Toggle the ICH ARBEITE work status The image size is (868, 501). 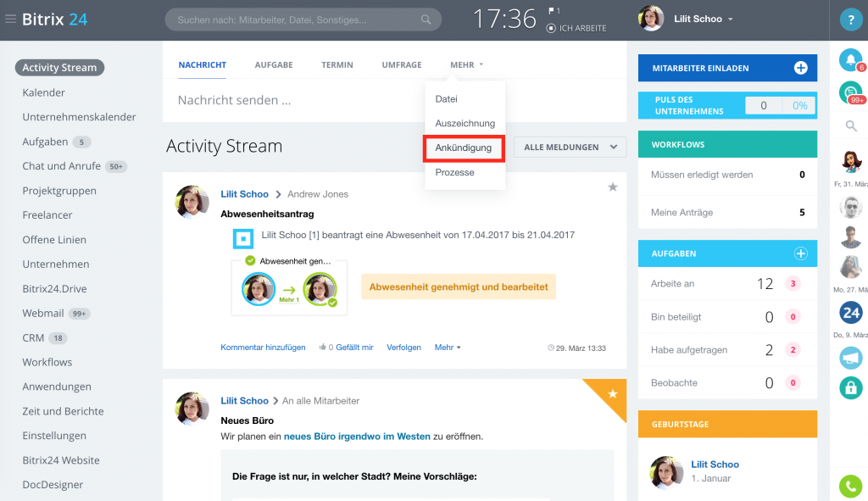click(576, 28)
